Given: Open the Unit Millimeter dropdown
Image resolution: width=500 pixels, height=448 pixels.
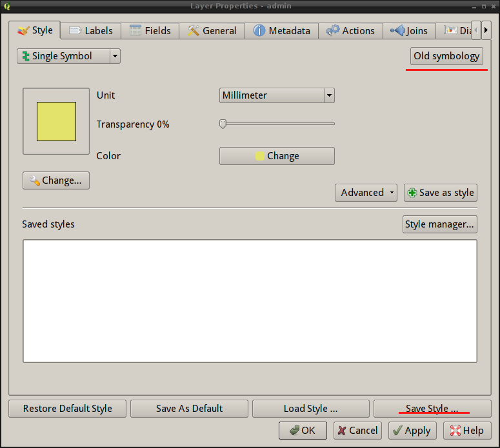Looking at the screenshot, I should coord(277,95).
